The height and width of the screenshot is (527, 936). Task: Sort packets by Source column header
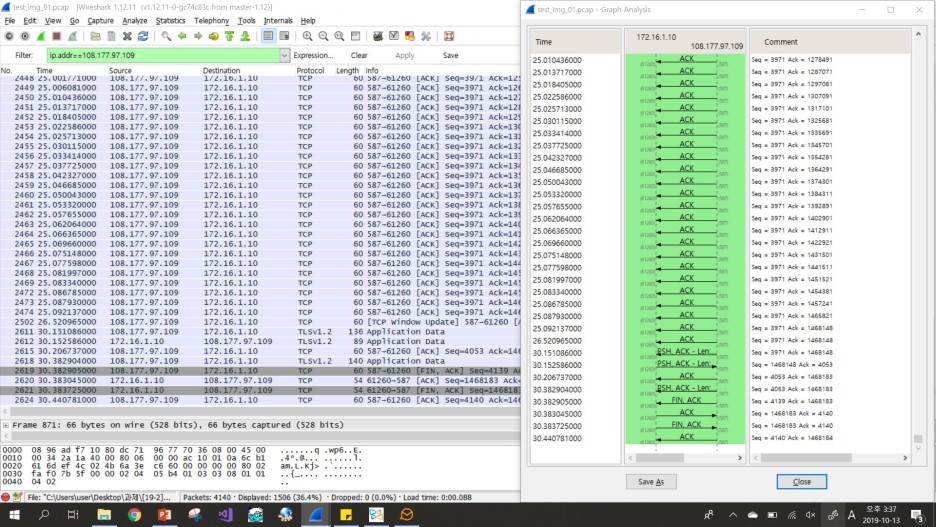(120, 70)
